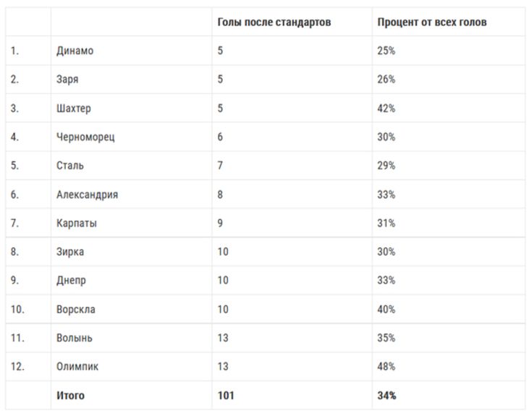
Task: Click the Ворскла team name
Action: (x=76, y=310)
